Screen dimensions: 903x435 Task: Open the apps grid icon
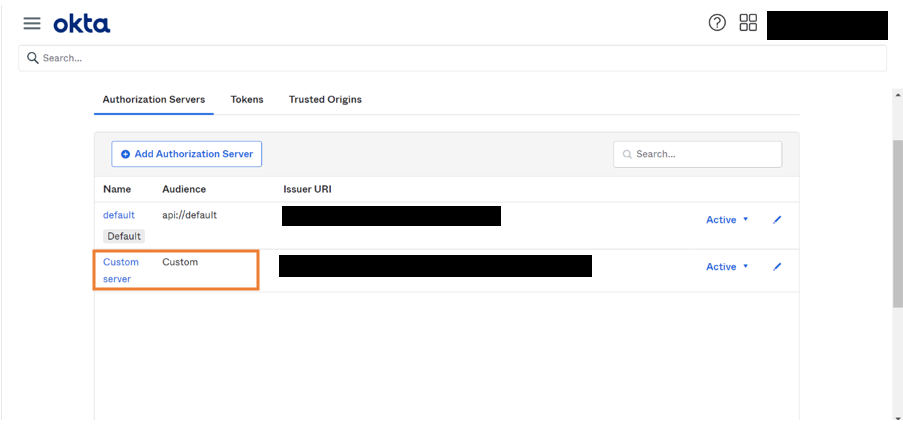[748, 23]
